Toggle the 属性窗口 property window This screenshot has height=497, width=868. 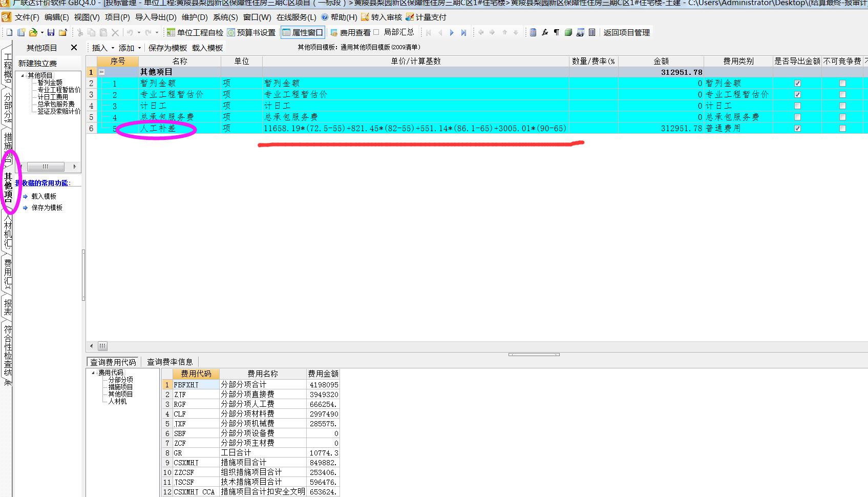[303, 32]
